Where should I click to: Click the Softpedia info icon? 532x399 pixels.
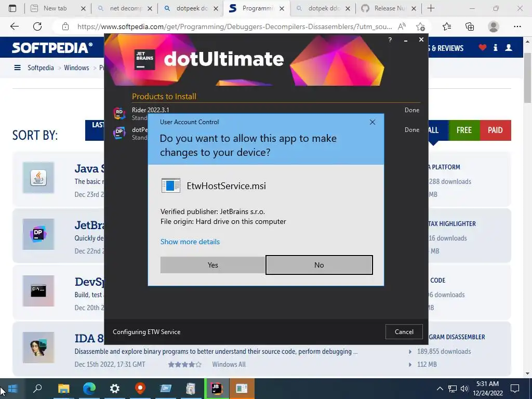pyautogui.click(x=495, y=47)
